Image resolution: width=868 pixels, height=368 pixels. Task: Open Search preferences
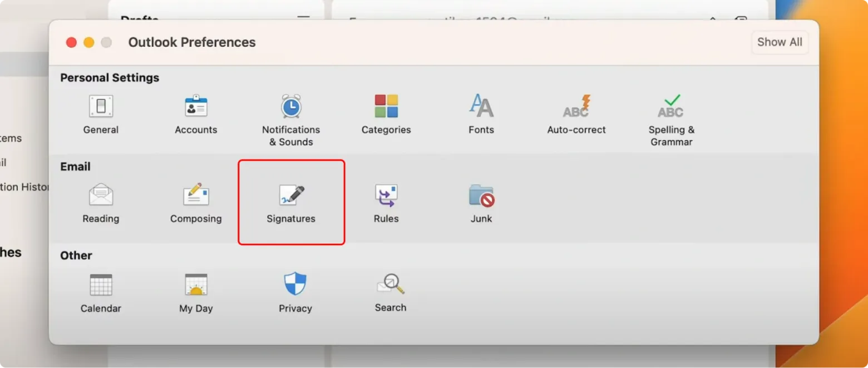pos(391,293)
